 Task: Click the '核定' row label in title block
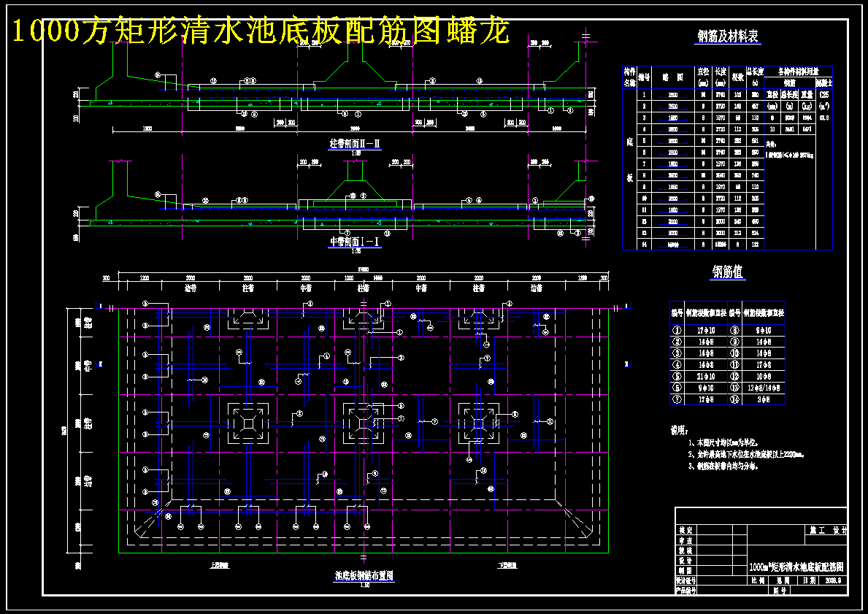pyautogui.click(x=685, y=530)
